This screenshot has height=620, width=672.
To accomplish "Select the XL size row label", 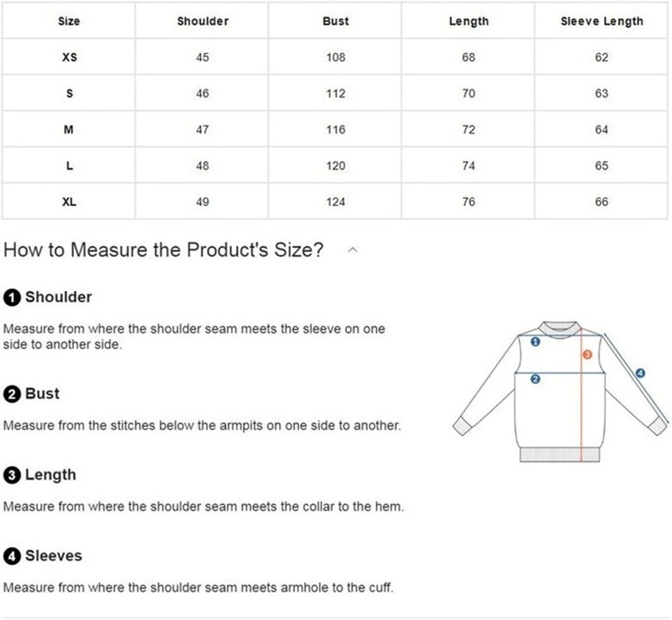I will [x=69, y=202].
